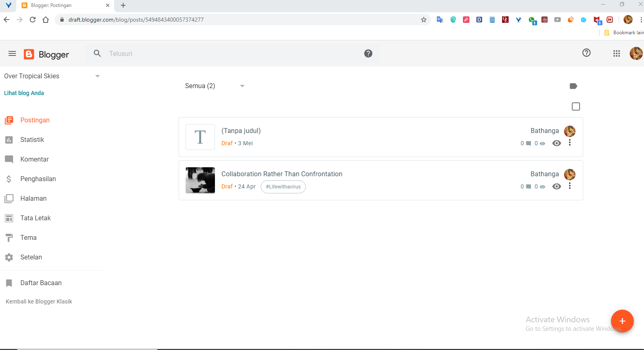Click the comment count icon on Collaboration post
The width and height of the screenshot is (644, 350).
[529, 187]
